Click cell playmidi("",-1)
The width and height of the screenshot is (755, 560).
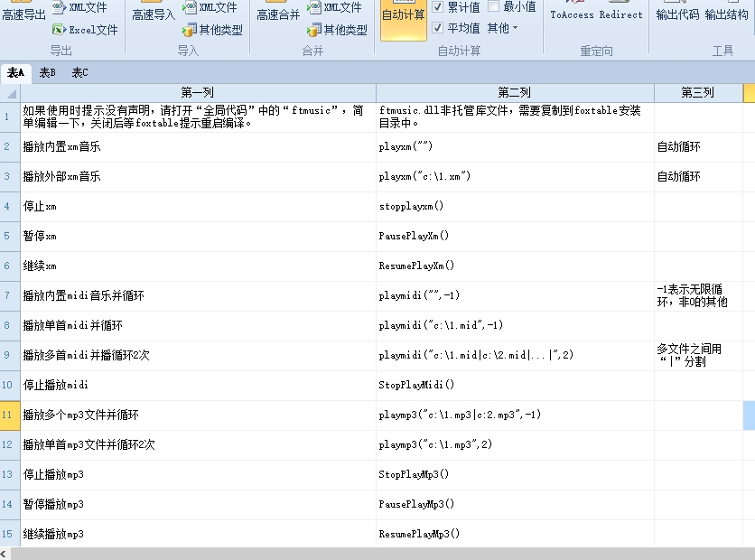515,296
